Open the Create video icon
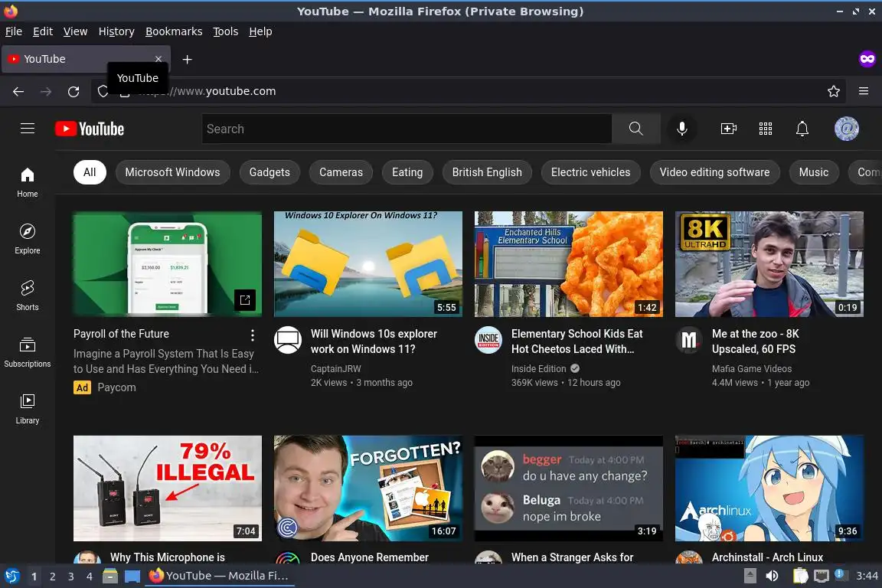Image resolution: width=882 pixels, height=588 pixels. [728, 129]
